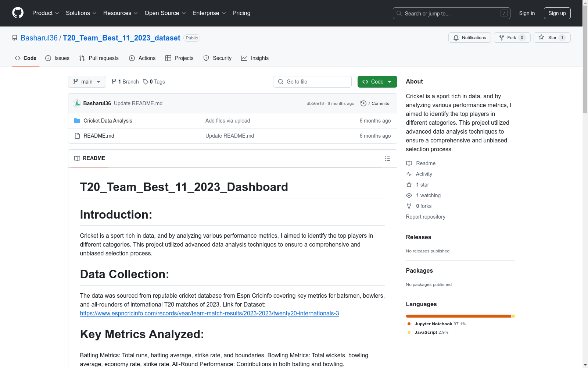
Task: Expand the Enterprise menu
Action: pos(209,13)
